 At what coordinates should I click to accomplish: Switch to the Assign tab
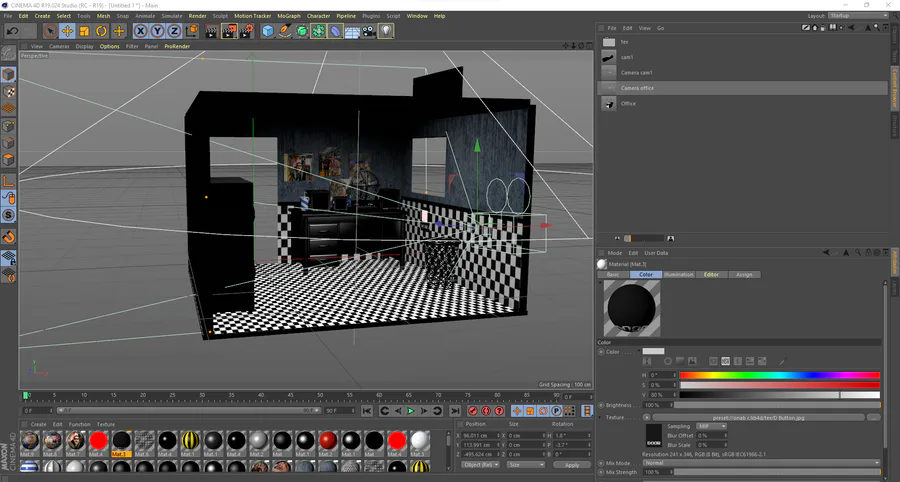click(x=744, y=275)
